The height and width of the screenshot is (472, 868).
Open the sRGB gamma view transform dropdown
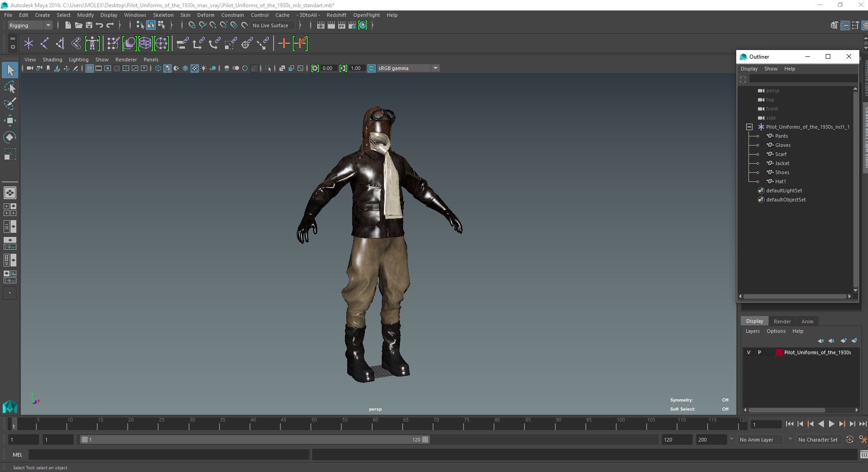tap(408, 68)
